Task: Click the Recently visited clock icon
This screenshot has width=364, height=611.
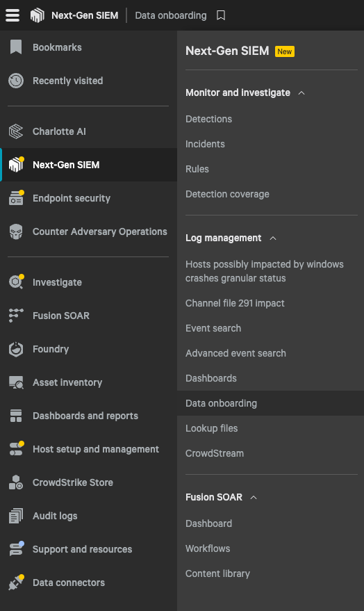Action: (16, 81)
